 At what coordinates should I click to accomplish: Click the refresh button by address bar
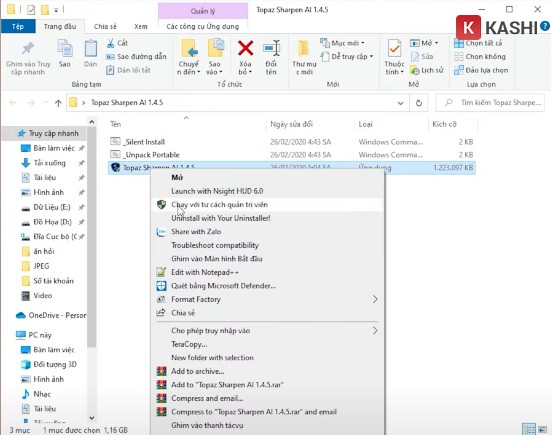click(x=419, y=103)
